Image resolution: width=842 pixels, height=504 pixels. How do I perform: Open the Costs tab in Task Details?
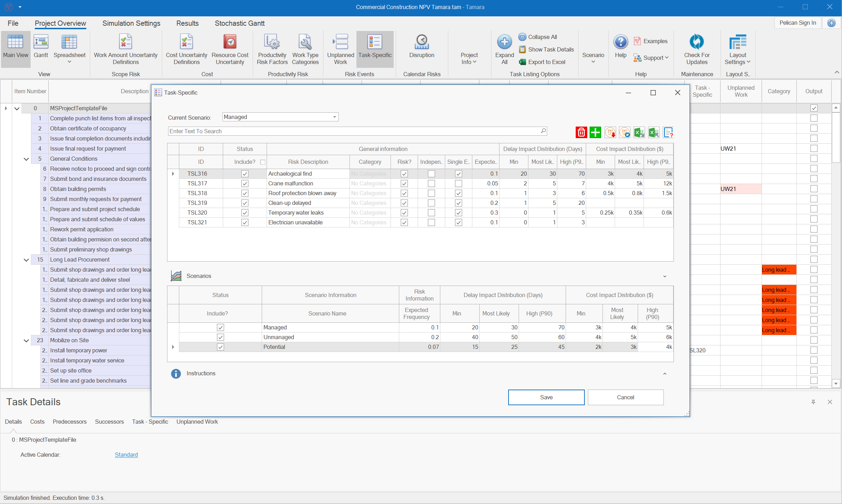(37, 422)
